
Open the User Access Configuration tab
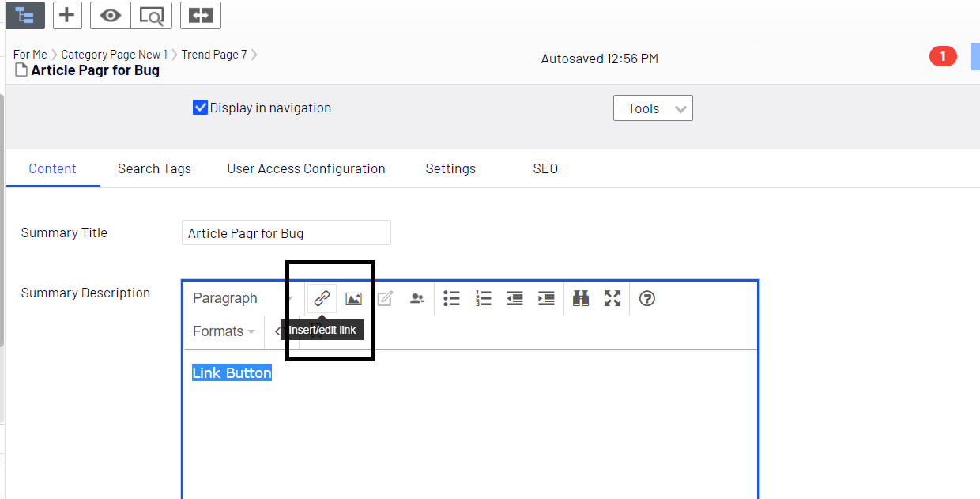pos(306,168)
